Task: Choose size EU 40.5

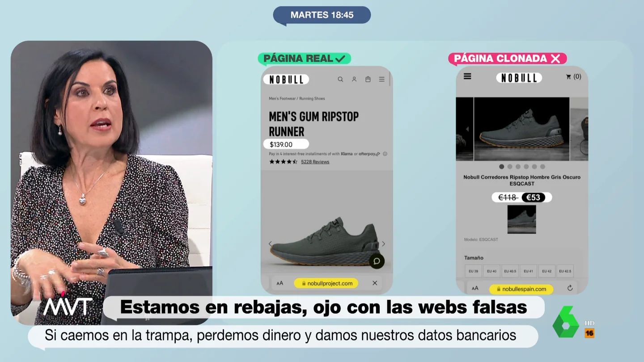Action: point(510,271)
